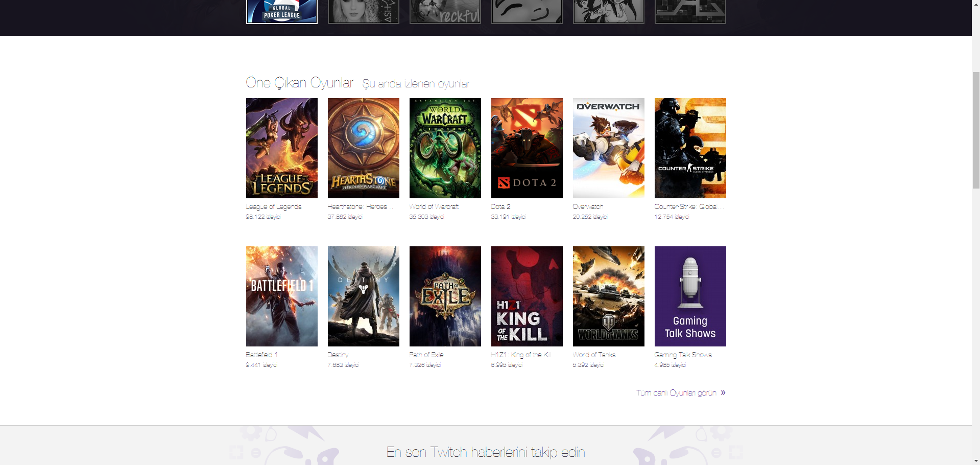Click the Hearthstone: Heroes title link
Viewport: 980px width, 465px height.
coord(361,207)
